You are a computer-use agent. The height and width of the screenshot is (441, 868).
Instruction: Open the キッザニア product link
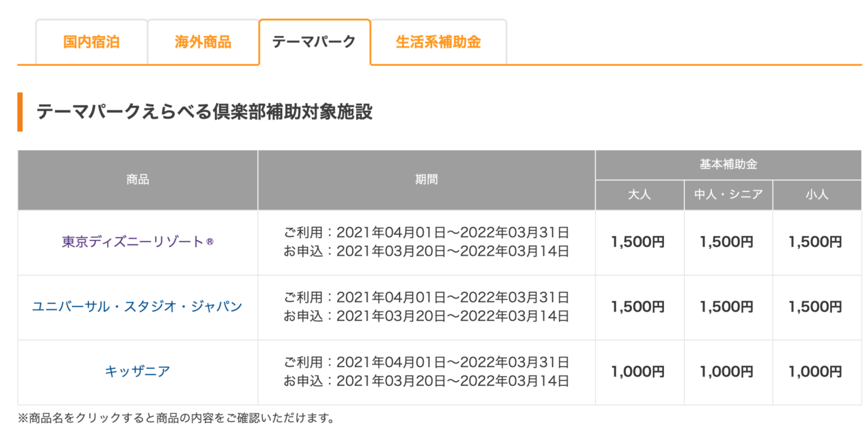137,372
